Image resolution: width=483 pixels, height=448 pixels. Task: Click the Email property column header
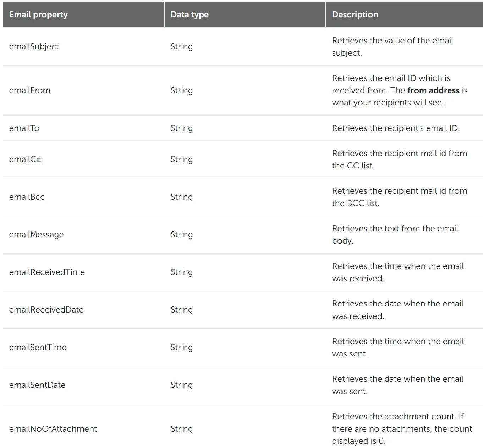click(38, 15)
